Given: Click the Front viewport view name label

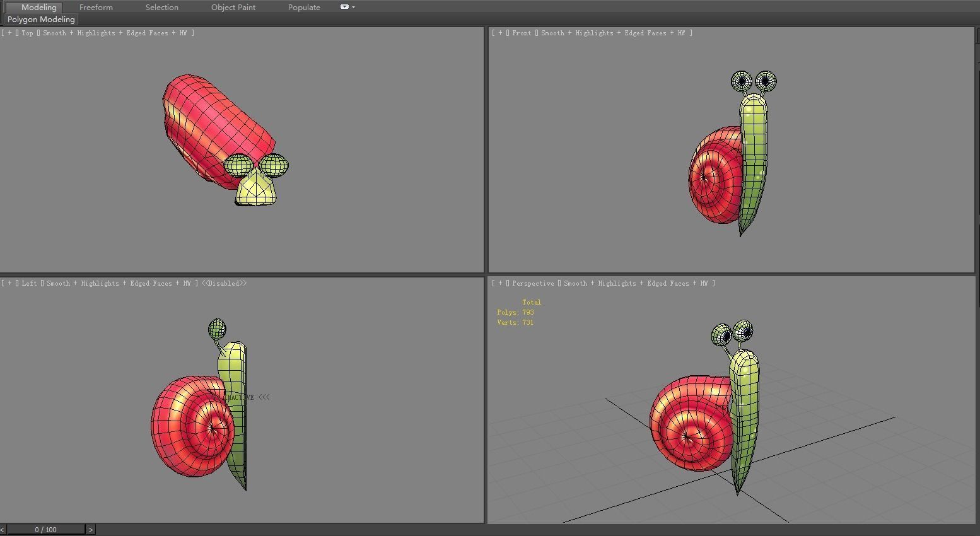Looking at the screenshot, I should coord(522,33).
